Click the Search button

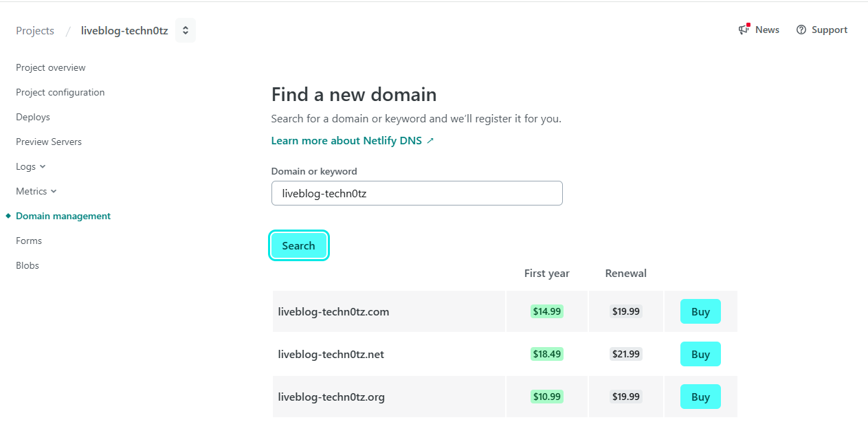298,245
